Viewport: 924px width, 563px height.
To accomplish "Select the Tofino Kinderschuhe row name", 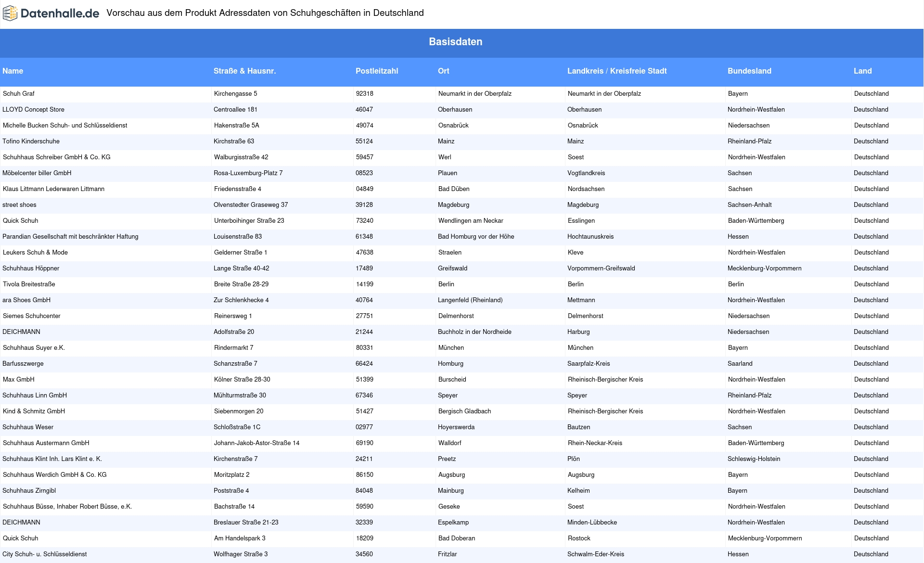I will coord(31,141).
